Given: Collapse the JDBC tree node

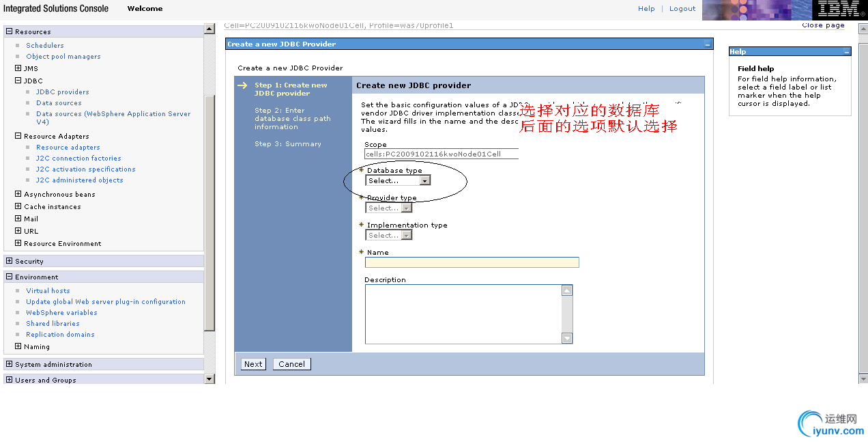Looking at the screenshot, I should coord(18,81).
